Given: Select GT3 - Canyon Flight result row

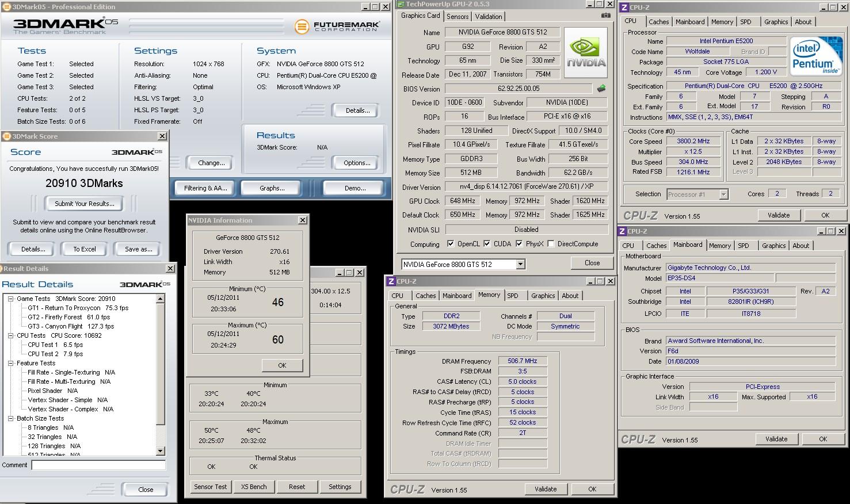Looking at the screenshot, I should click(71, 326).
